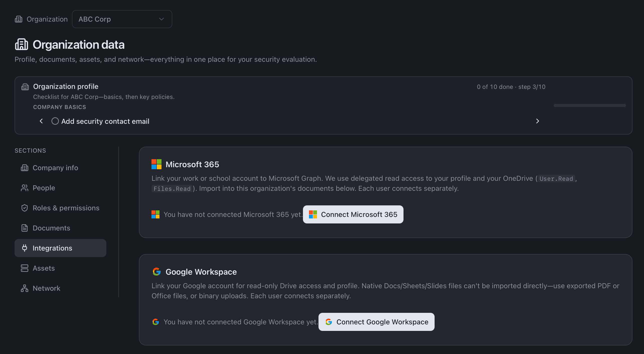Click the Connect Microsoft 365 button
Viewport: 644px width, 354px height.
[x=353, y=214]
